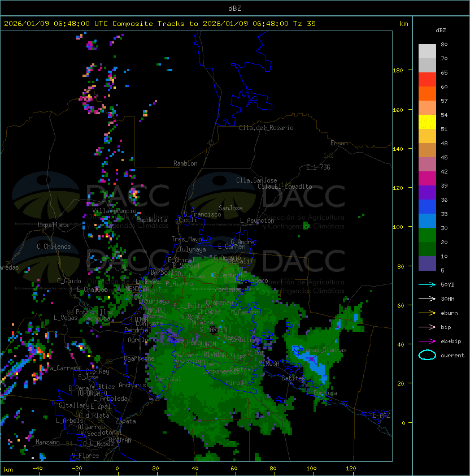Click the JUNIN map label
This screenshot has width=470, height=476.
coord(207,344)
